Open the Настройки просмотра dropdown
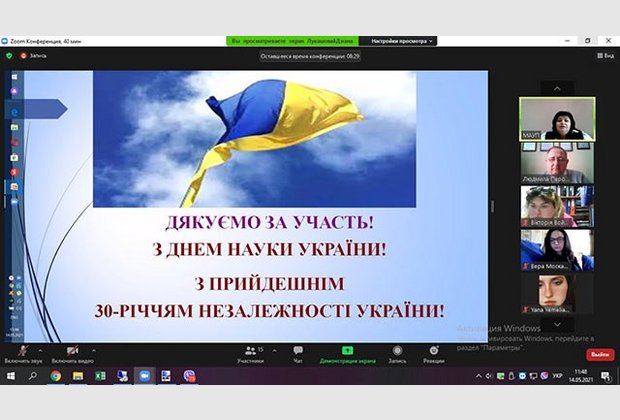620x420 pixels. pyautogui.click(x=403, y=41)
